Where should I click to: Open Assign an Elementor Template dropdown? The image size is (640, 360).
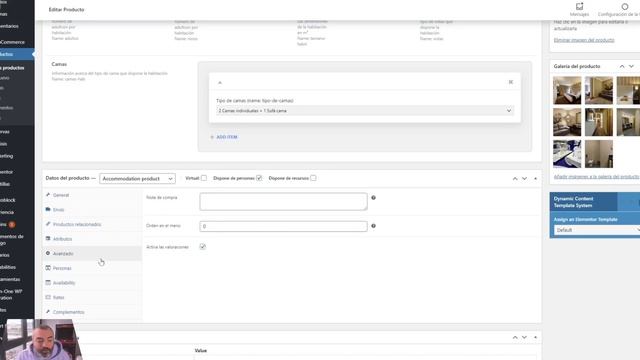597,230
